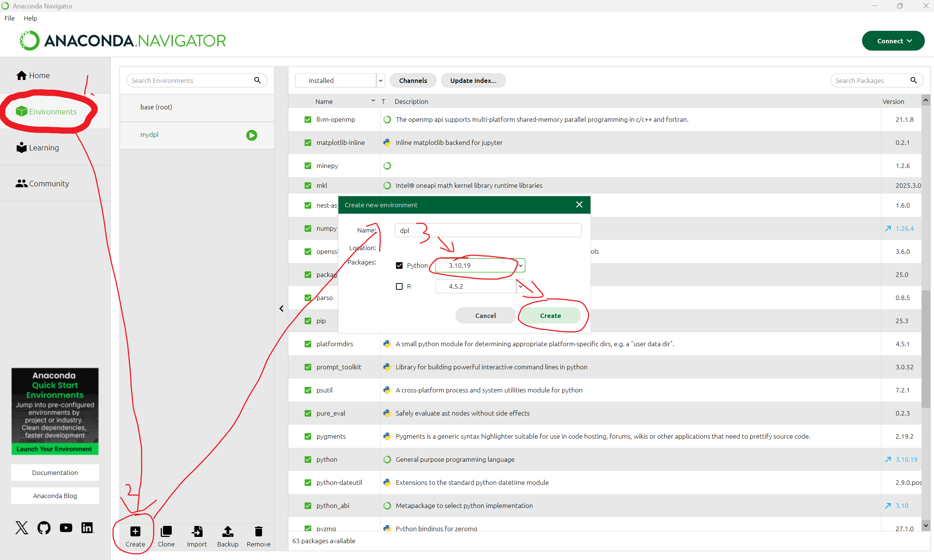The height and width of the screenshot is (560, 934).
Task: Open the R version 4.5.2 dropdown
Action: [521, 286]
